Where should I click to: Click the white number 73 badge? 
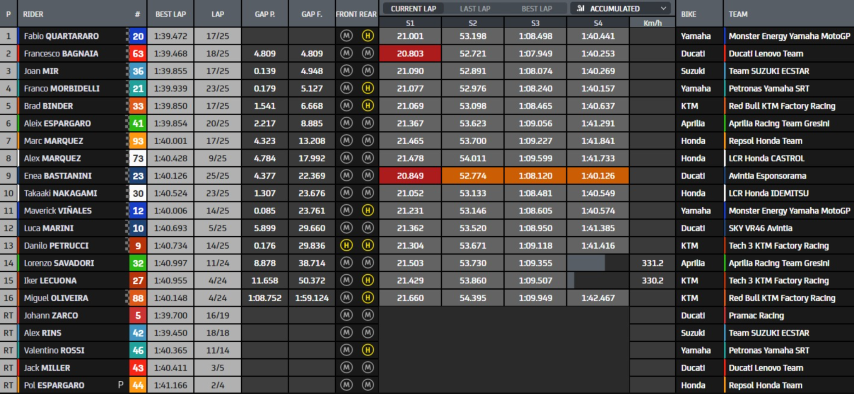pos(138,158)
